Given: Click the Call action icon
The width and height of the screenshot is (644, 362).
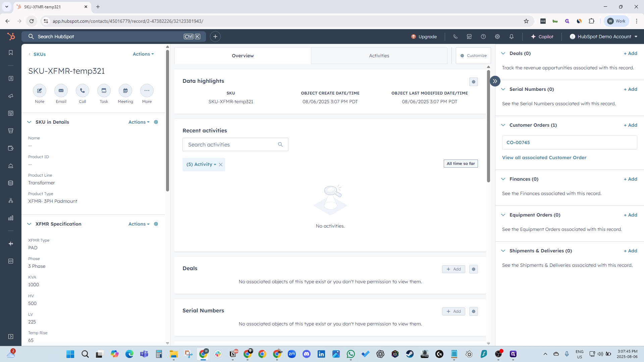Looking at the screenshot, I should tap(83, 90).
